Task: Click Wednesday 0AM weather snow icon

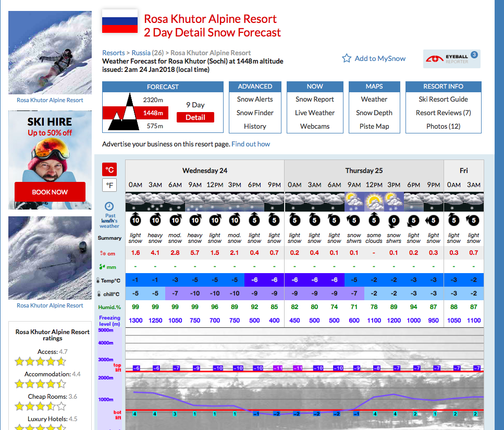Action: 136,202
